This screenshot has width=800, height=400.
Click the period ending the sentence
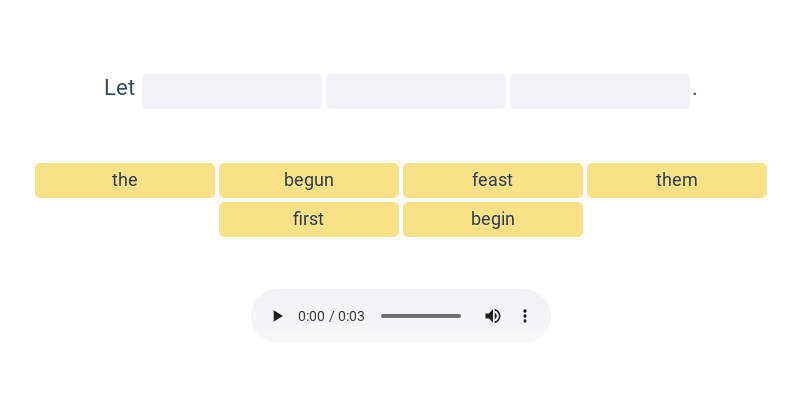[x=695, y=93]
